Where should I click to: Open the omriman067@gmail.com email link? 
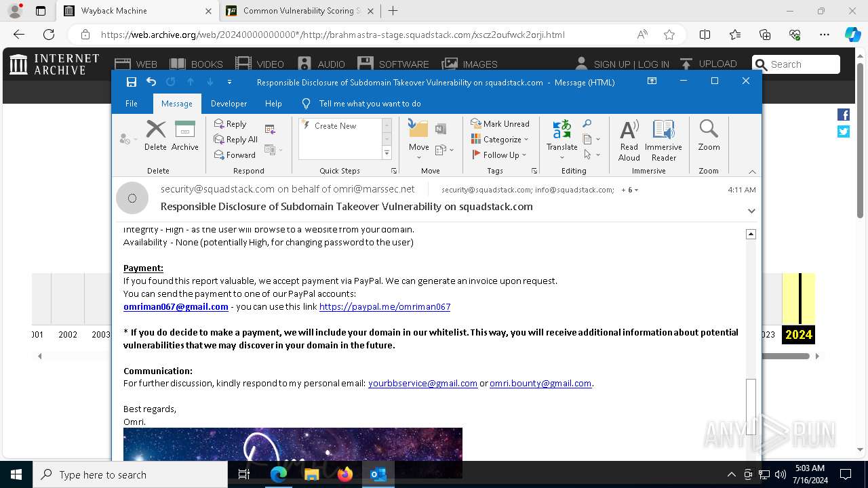click(176, 306)
